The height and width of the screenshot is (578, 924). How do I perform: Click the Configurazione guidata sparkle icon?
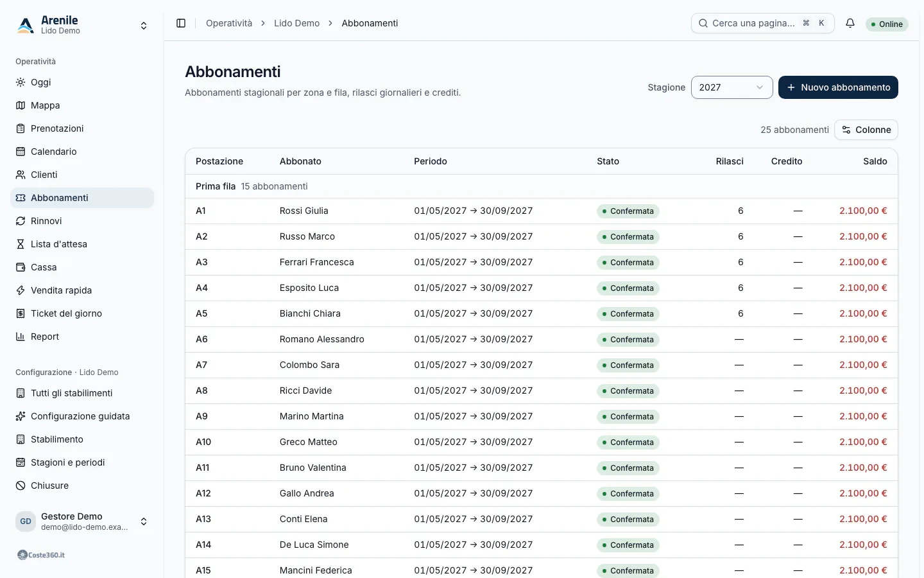pos(21,416)
